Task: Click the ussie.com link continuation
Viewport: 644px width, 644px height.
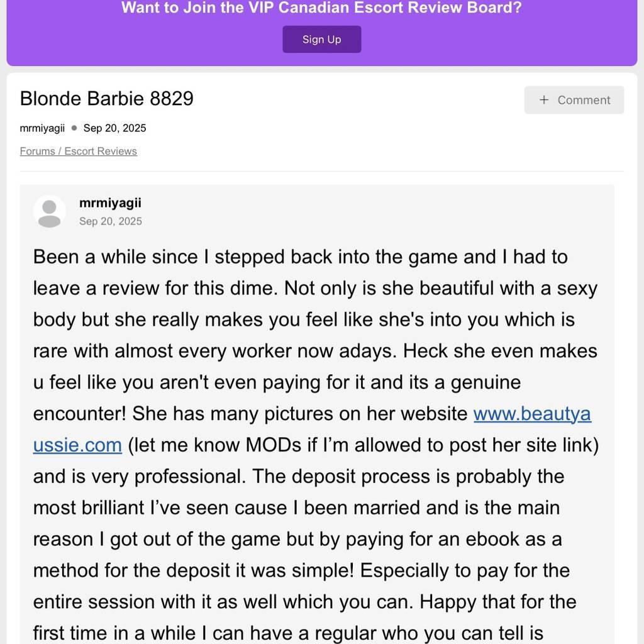Action: 77,445
